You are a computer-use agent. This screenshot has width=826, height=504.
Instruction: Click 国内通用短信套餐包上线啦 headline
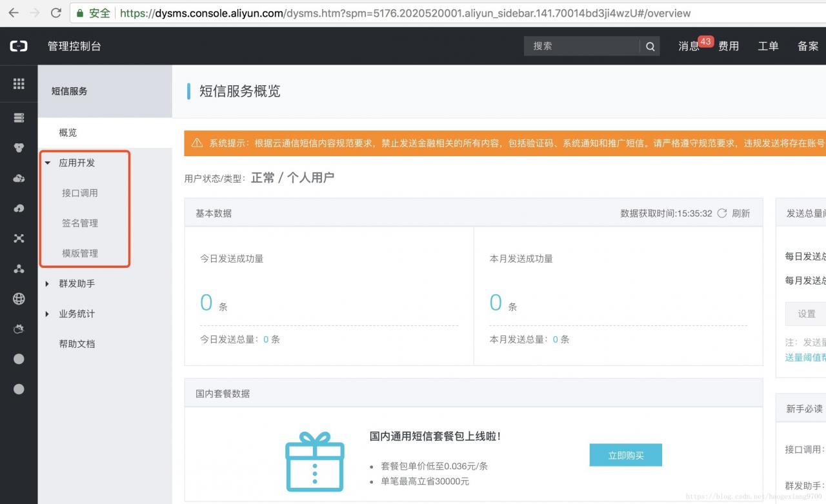435,436
